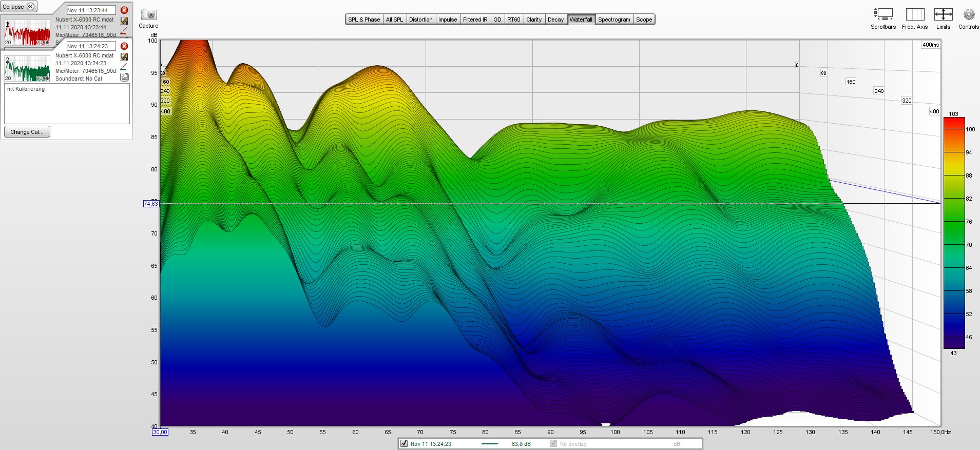
Task: Click the right-side 80 time axis label
Action: 823,73
